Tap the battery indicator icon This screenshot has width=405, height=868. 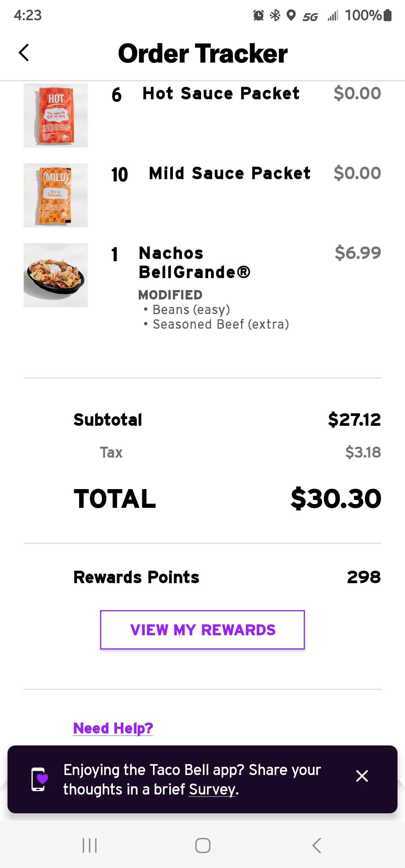coord(388,15)
